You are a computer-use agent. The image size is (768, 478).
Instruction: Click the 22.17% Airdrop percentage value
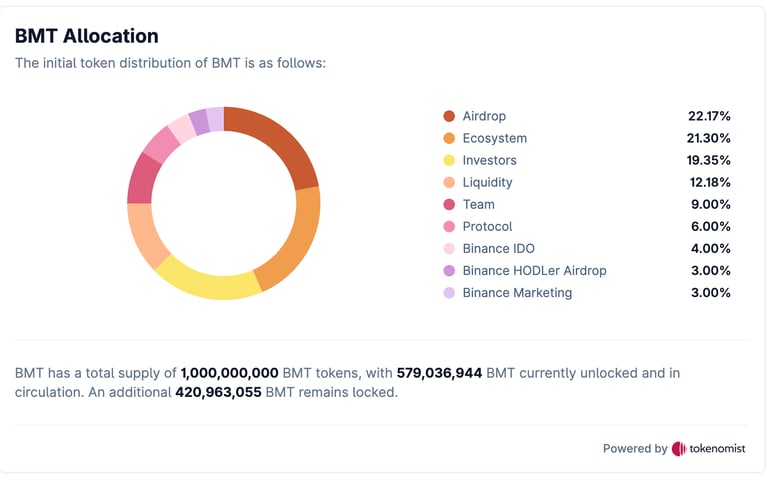coord(709,116)
